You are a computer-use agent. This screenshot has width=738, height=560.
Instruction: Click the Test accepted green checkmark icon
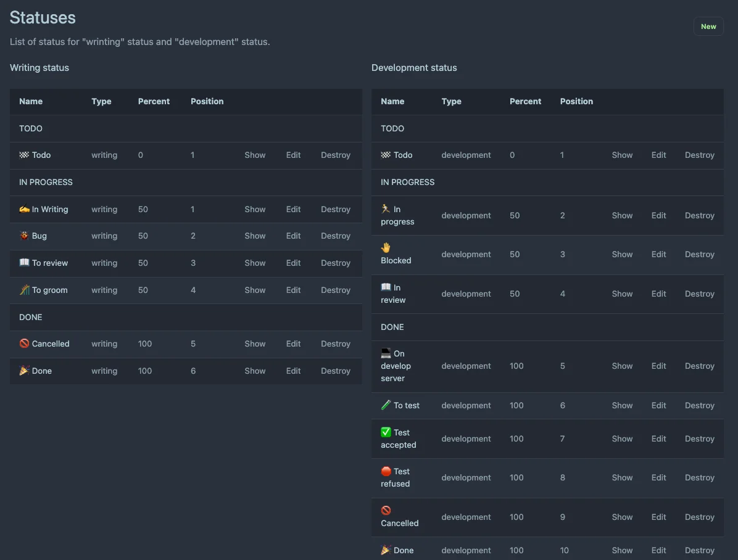click(386, 432)
